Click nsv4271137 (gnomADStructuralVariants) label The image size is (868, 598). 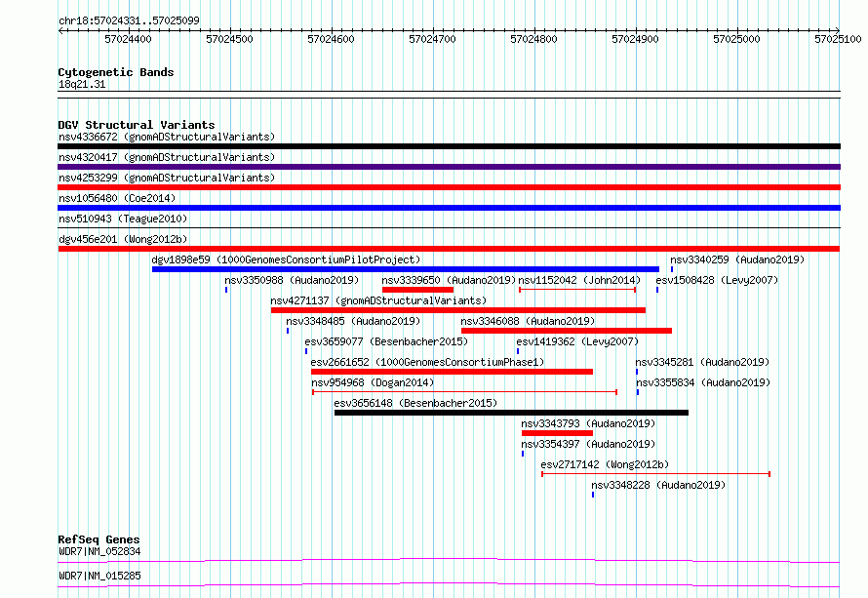(x=378, y=300)
